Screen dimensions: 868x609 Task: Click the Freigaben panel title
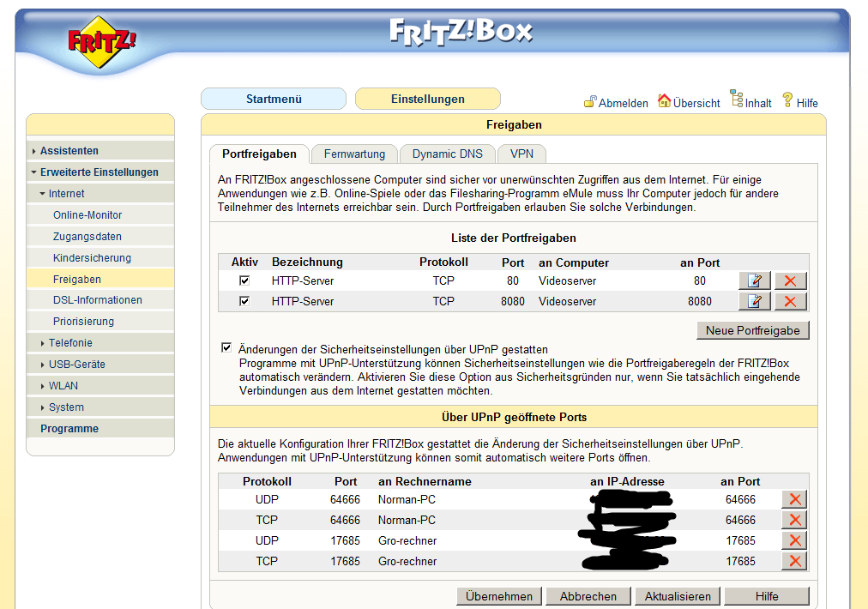click(514, 124)
